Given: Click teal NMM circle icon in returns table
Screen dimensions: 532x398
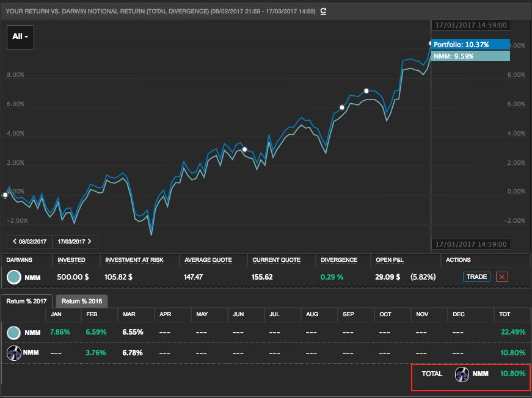Looking at the screenshot, I should click(13, 333).
